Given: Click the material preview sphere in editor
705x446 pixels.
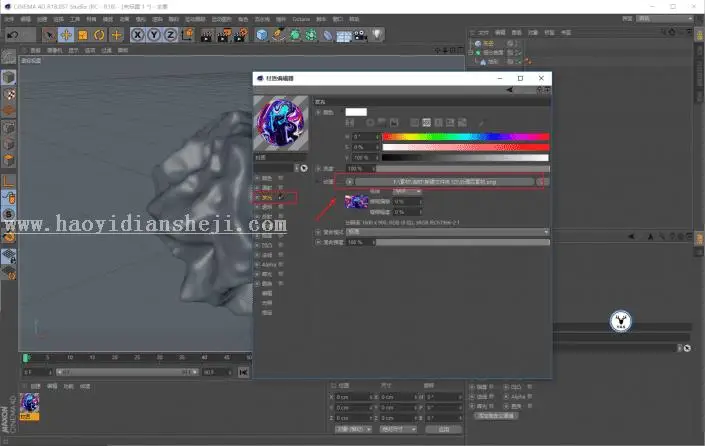Looking at the screenshot, I should [x=281, y=123].
